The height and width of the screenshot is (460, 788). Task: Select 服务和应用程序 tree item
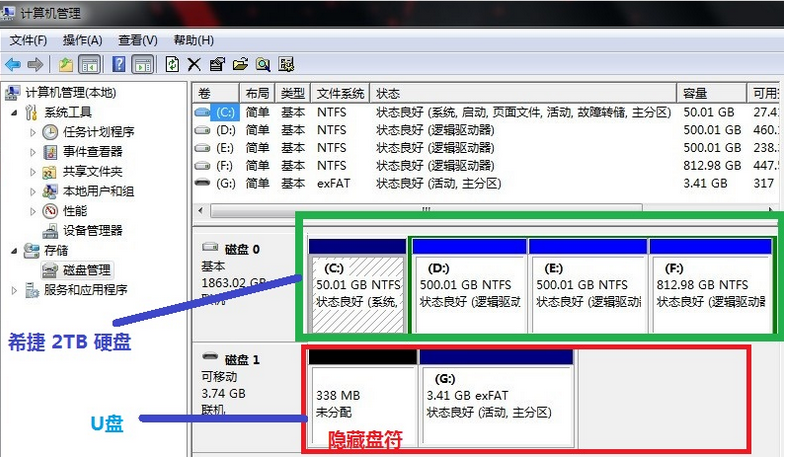85,290
